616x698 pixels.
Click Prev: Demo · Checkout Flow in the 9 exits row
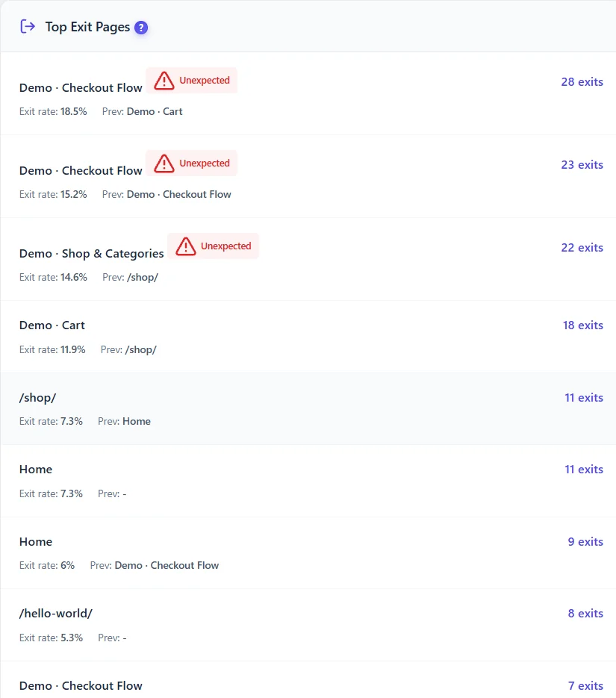click(x=155, y=565)
